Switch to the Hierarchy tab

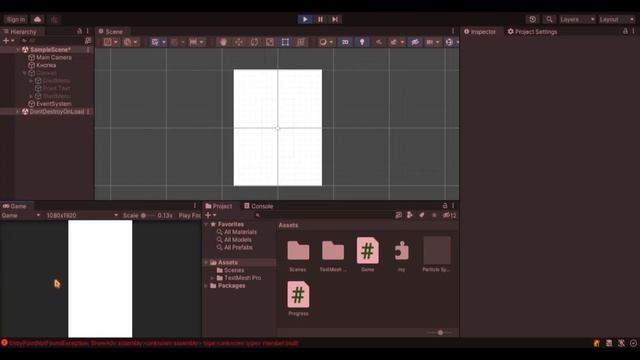click(x=20, y=31)
